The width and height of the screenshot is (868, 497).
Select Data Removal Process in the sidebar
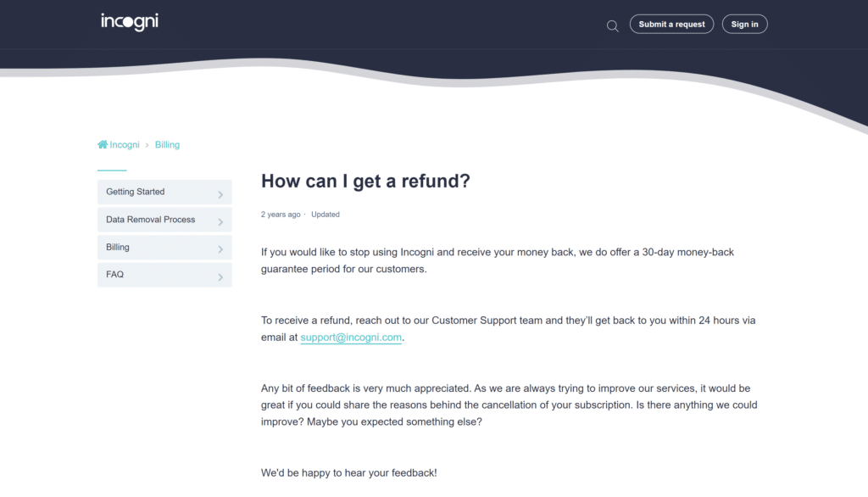point(164,220)
